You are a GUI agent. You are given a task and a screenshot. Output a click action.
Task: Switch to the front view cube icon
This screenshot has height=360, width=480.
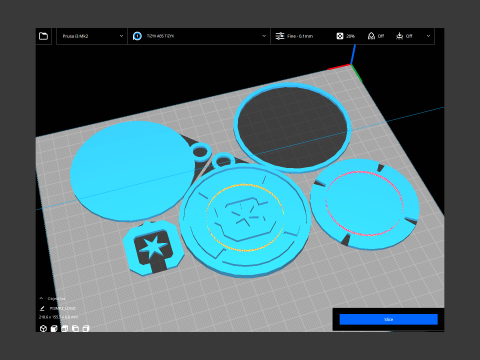click(54, 329)
